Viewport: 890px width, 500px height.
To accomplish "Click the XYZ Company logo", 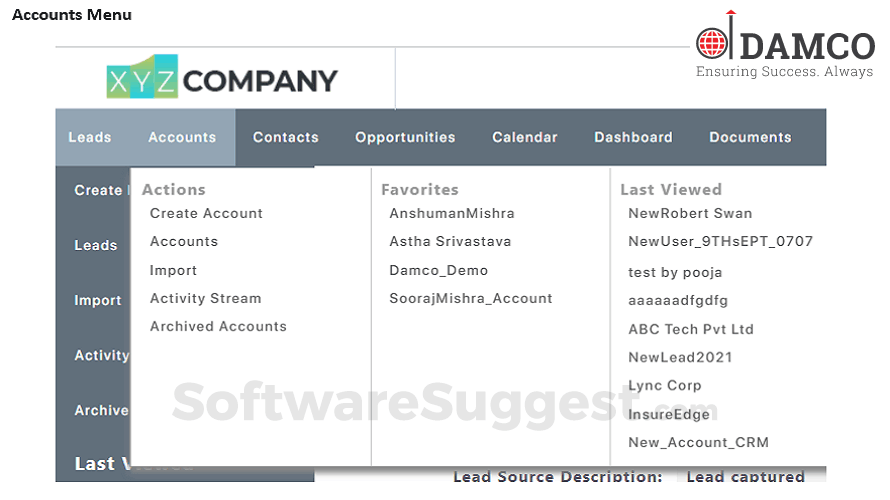I will (x=222, y=77).
